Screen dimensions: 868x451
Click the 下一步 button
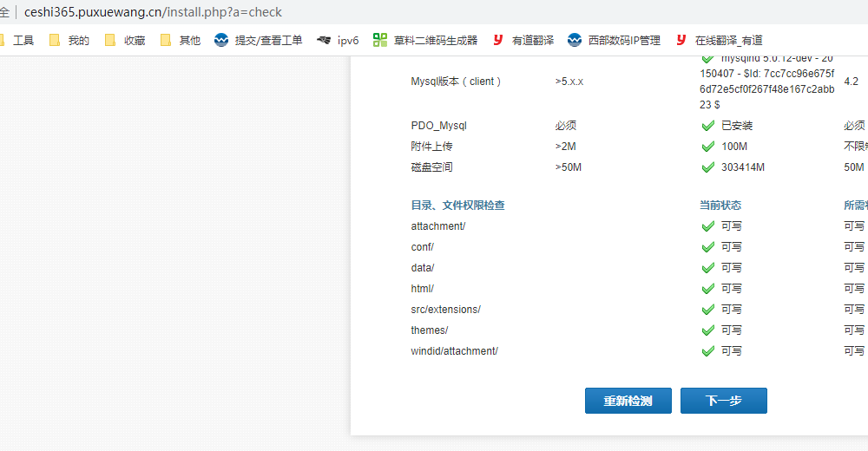click(x=724, y=401)
